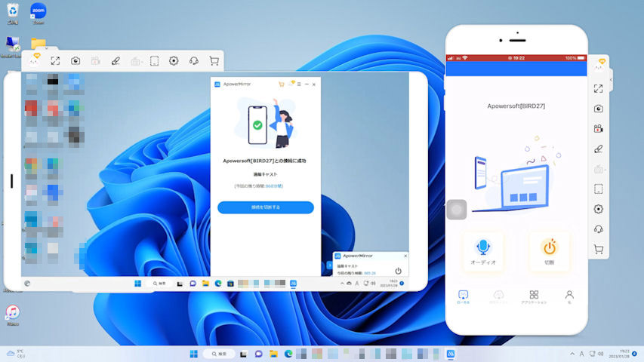Image resolution: width=644 pixels, height=362 pixels.
Task: Open settings gear in horizontal mirror toolbar
Action: pyautogui.click(x=174, y=61)
